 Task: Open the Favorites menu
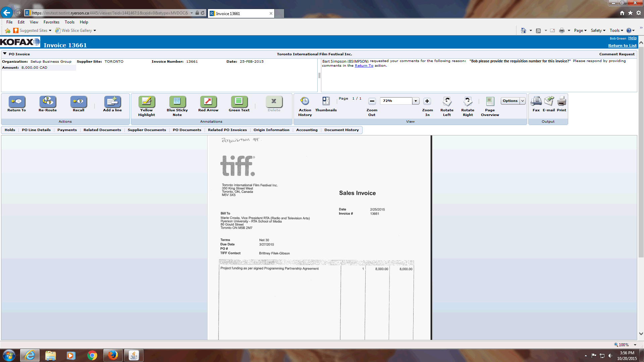(x=51, y=22)
